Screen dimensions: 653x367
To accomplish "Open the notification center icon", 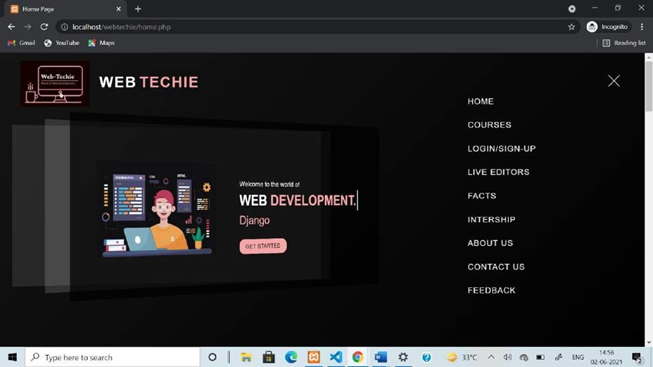I will coord(637,357).
